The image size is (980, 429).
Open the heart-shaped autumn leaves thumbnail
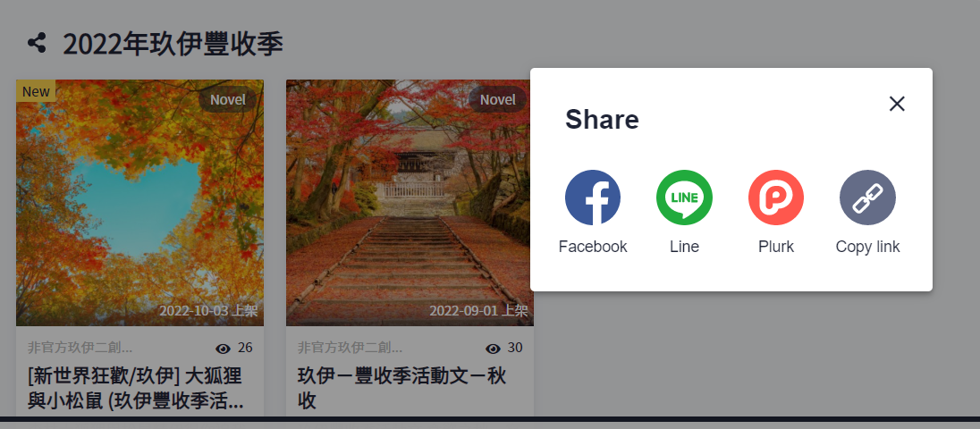point(140,203)
